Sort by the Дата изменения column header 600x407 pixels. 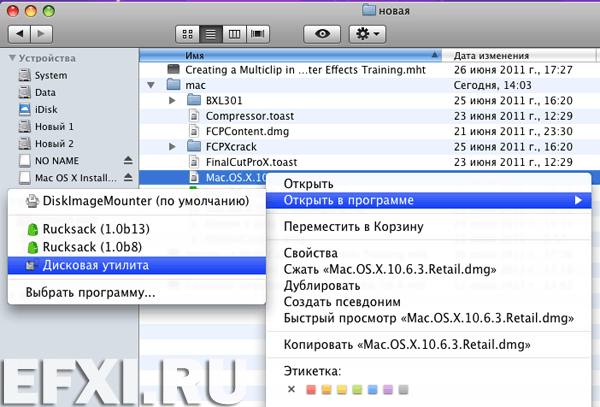[518, 55]
